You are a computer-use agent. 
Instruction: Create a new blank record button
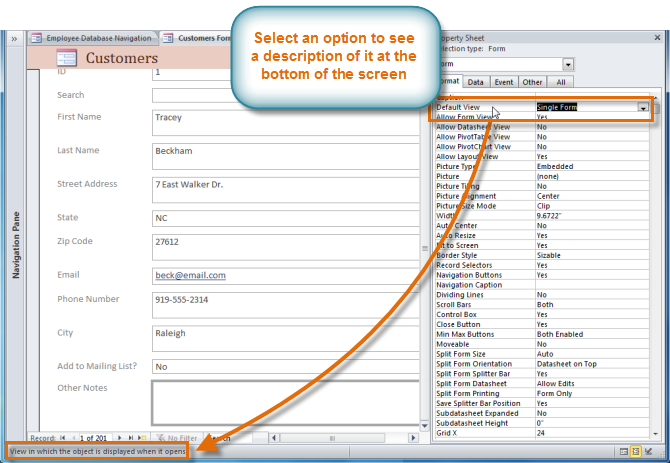click(142, 438)
